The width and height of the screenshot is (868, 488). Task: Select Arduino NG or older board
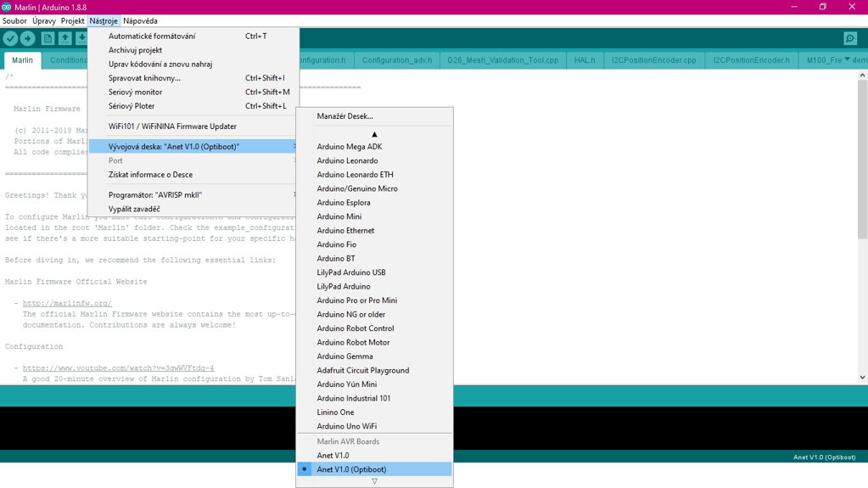(374, 315)
